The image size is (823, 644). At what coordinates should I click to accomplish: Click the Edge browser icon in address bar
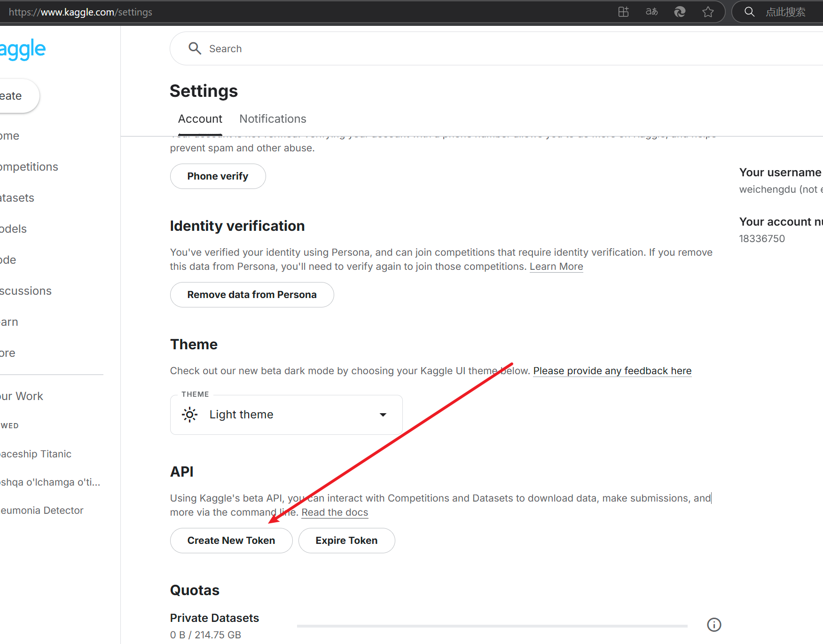coord(680,12)
